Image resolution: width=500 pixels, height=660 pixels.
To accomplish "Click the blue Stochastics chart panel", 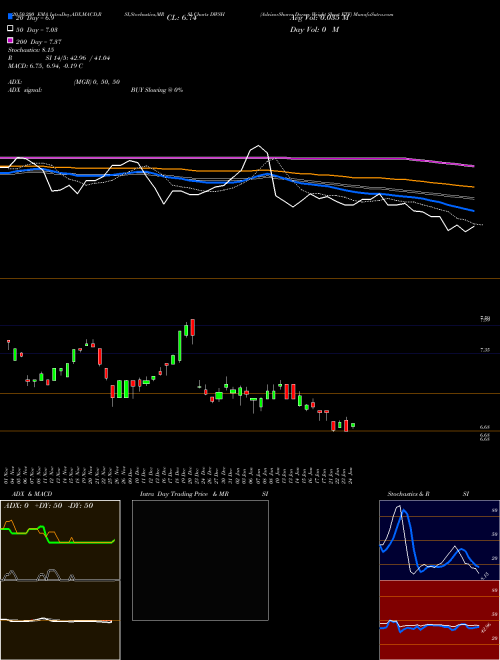I will pos(439,540).
